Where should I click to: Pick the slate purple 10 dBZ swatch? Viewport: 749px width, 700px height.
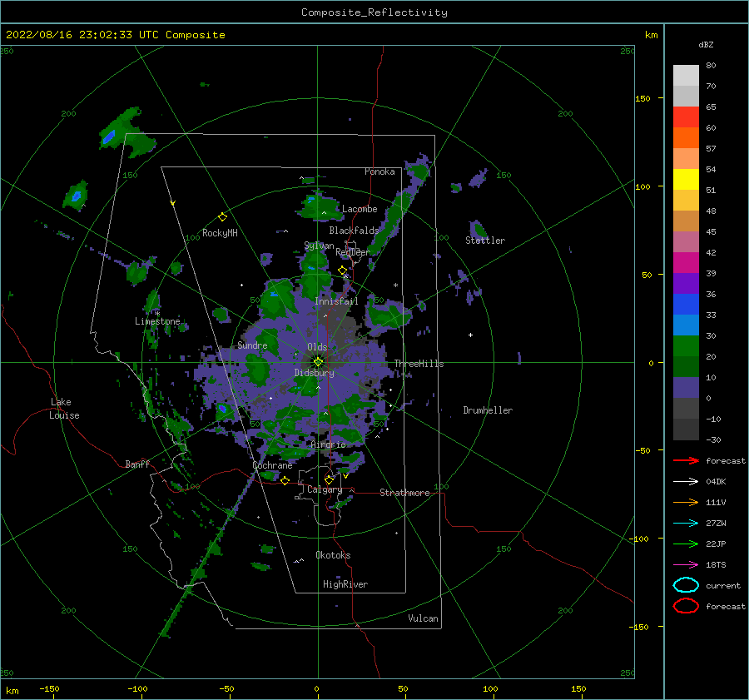(x=686, y=387)
